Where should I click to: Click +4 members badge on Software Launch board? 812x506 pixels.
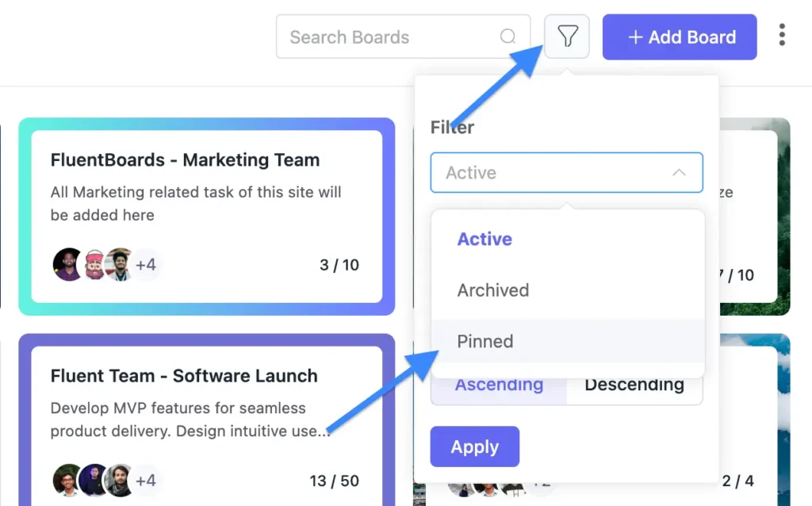pos(146,481)
